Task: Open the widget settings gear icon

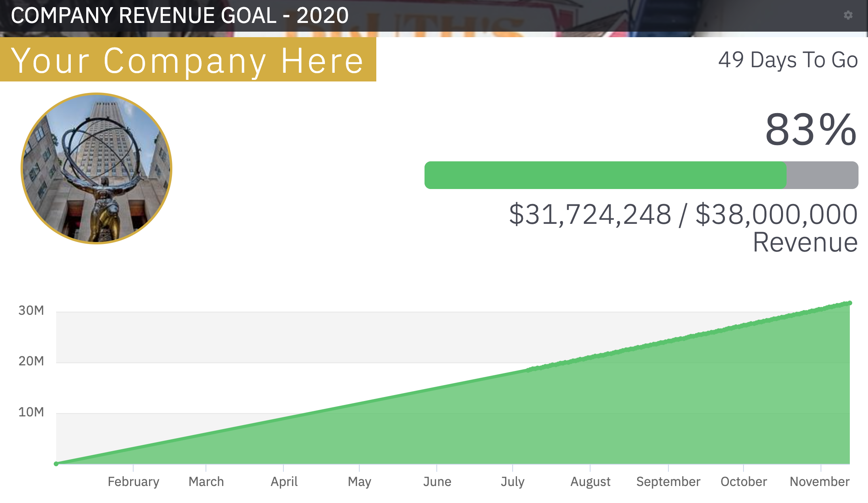Action: (848, 15)
